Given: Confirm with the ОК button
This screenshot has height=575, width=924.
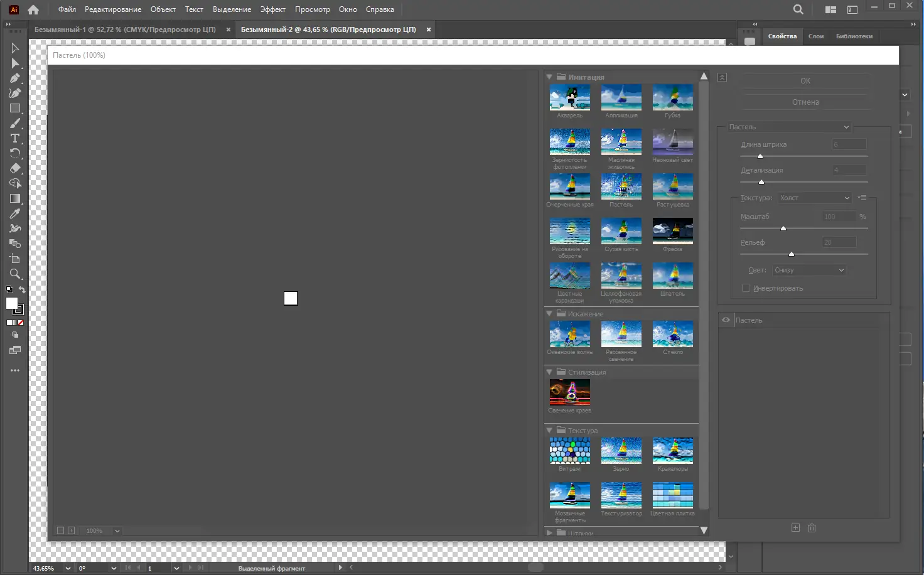Looking at the screenshot, I should [805, 81].
